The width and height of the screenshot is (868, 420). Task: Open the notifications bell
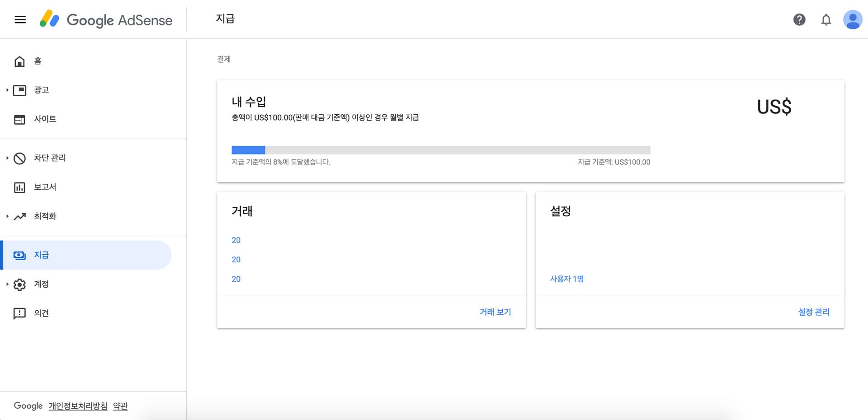826,19
